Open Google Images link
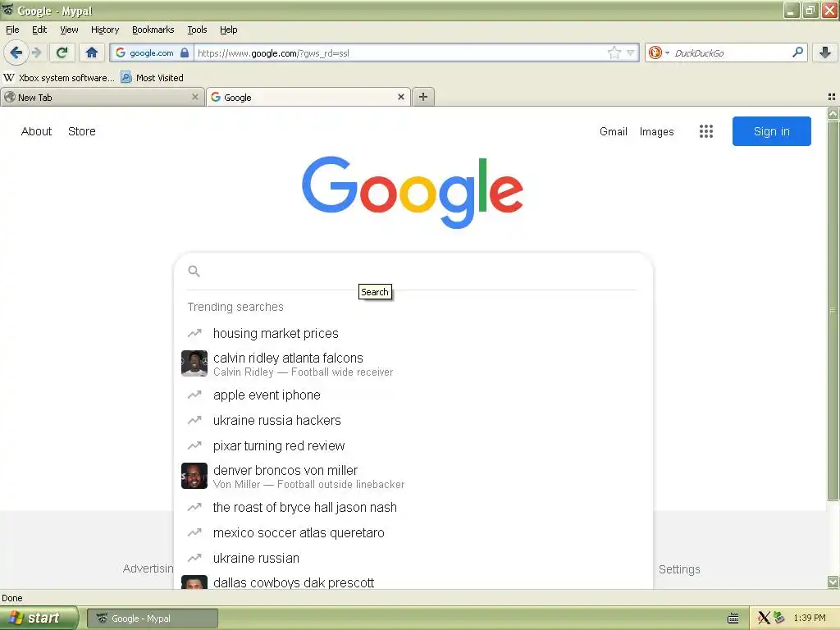Screen dimensions: 840x630 coord(657,131)
